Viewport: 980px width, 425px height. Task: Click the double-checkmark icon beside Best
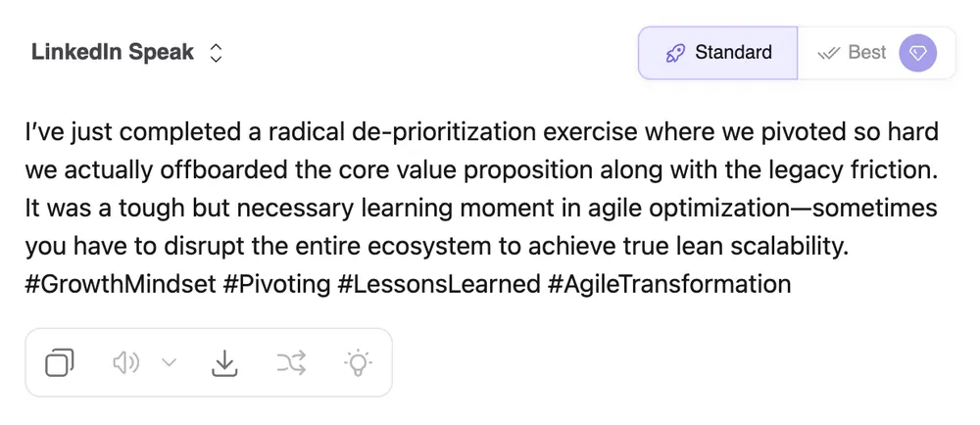pyautogui.click(x=829, y=53)
